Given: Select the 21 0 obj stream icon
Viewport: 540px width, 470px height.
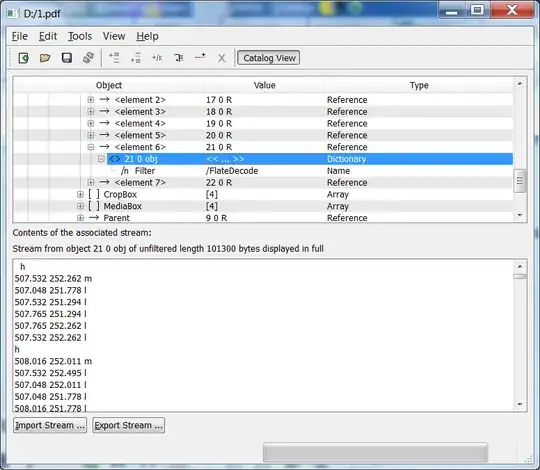Looking at the screenshot, I should 115,159.
